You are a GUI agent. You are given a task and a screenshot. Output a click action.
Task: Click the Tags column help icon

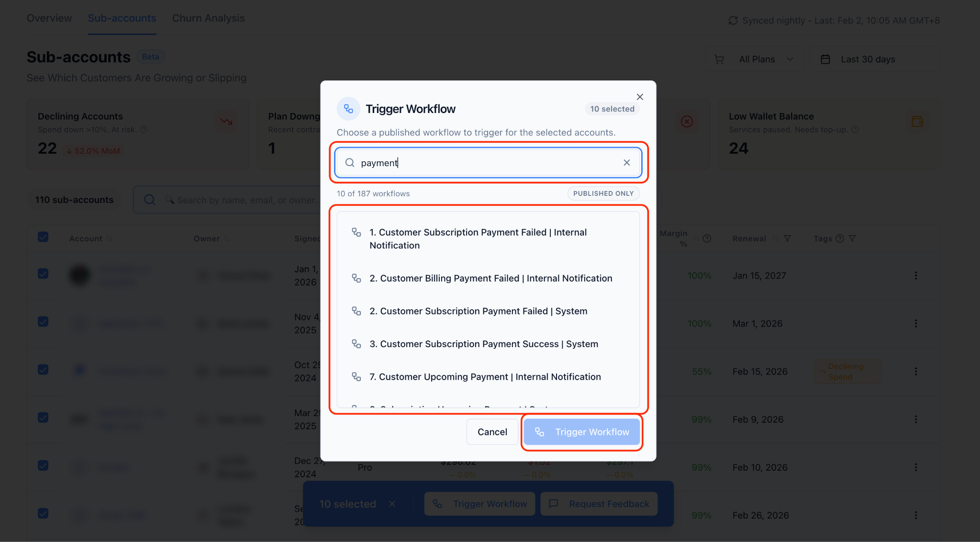click(840, 238)
